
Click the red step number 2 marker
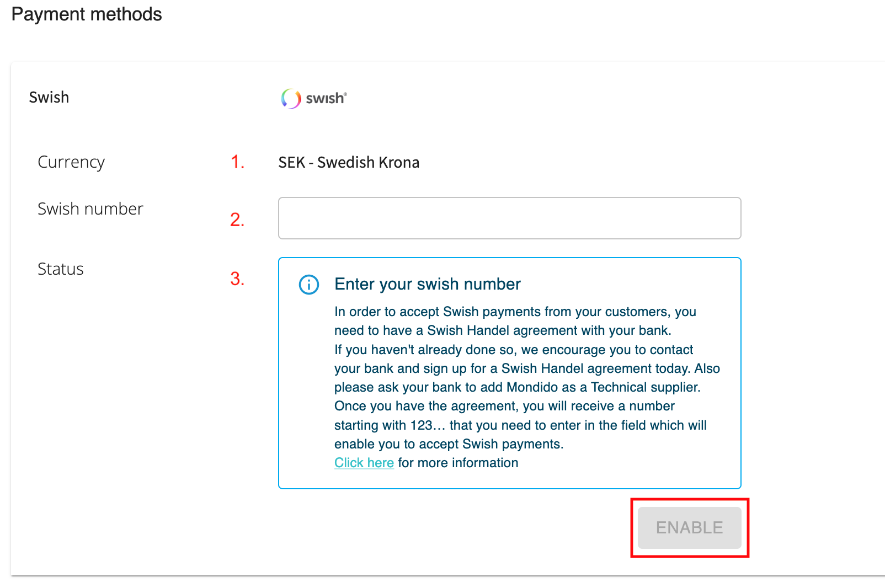(237, 220)
